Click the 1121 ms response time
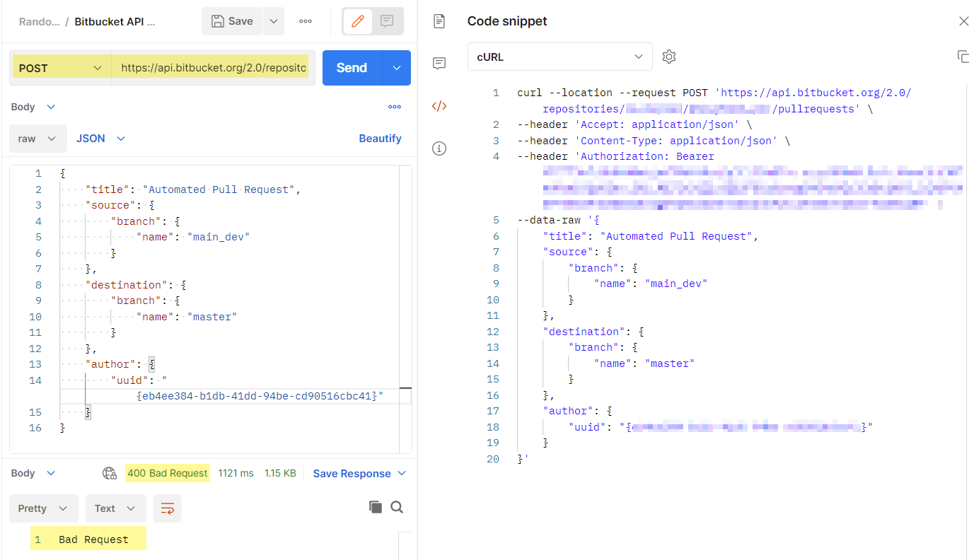This screenshot has width=969, height=560. pos(236,473)
